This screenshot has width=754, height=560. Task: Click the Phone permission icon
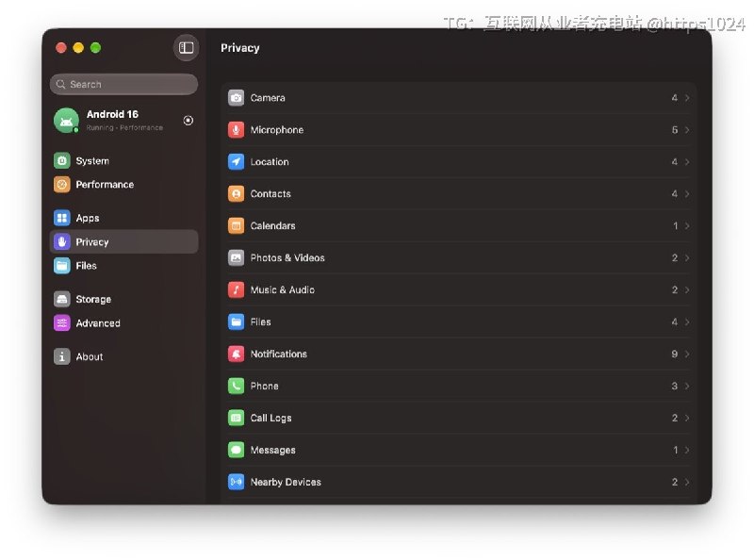pos(237,386)
